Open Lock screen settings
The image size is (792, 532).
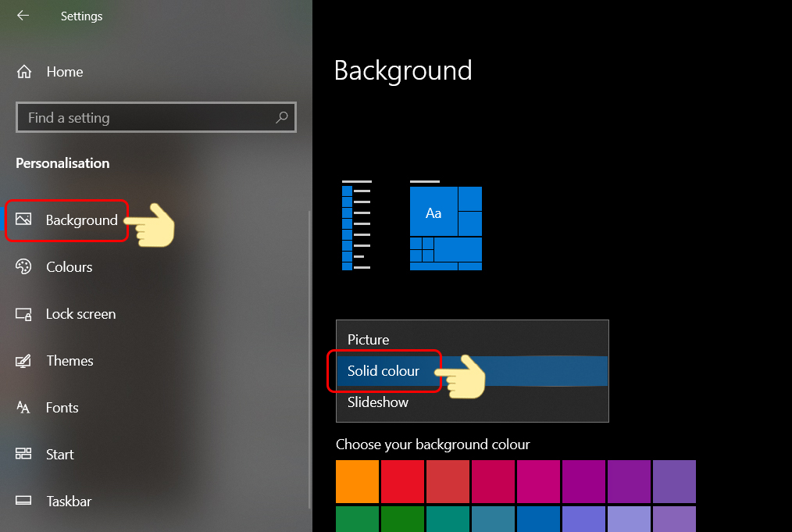(x=80, y=314)
